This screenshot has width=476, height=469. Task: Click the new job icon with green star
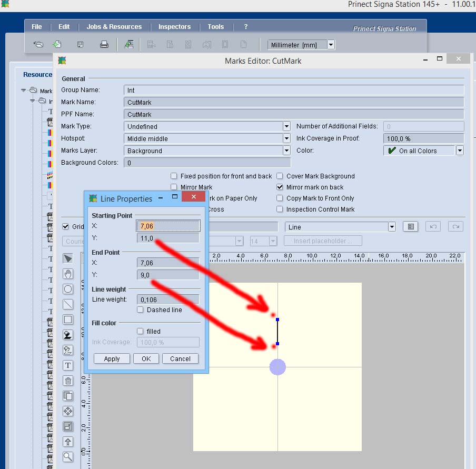point(57,45)
